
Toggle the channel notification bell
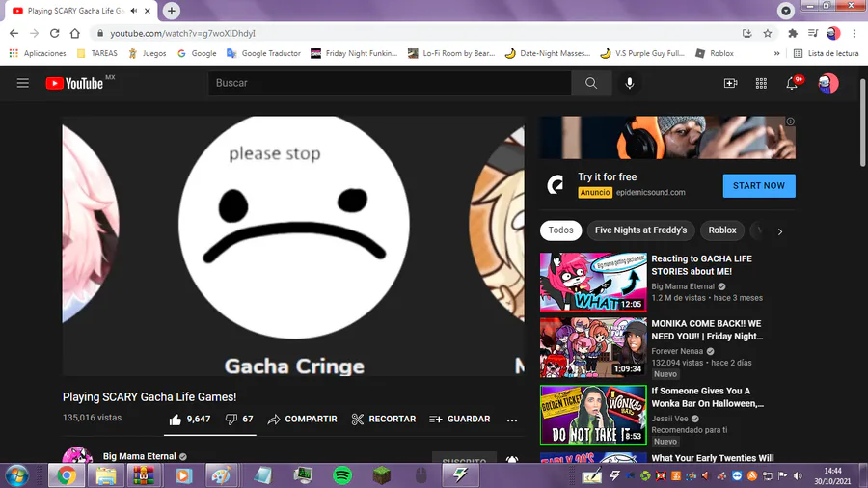pos(512,459)
